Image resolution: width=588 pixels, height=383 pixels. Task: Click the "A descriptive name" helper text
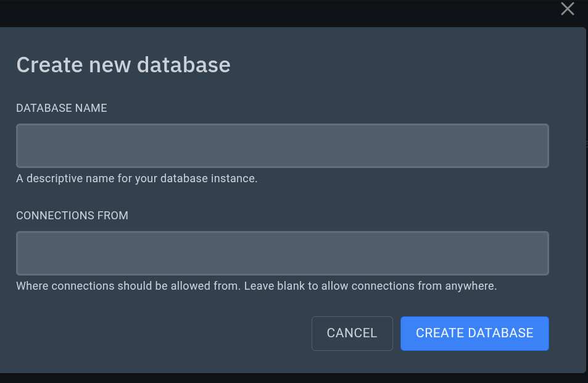pos(136,179)
